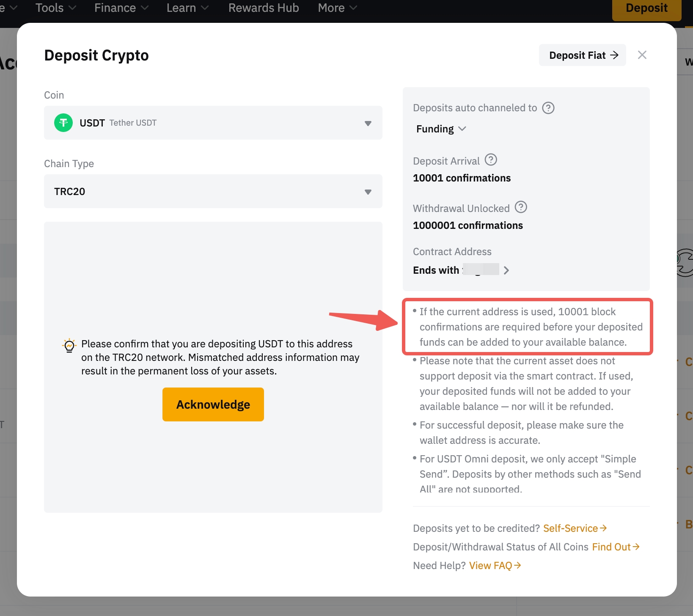Click help icon next to Withdrawal Unlocked
The width and height of the screenshot is (693, 616).
[521, 207]
